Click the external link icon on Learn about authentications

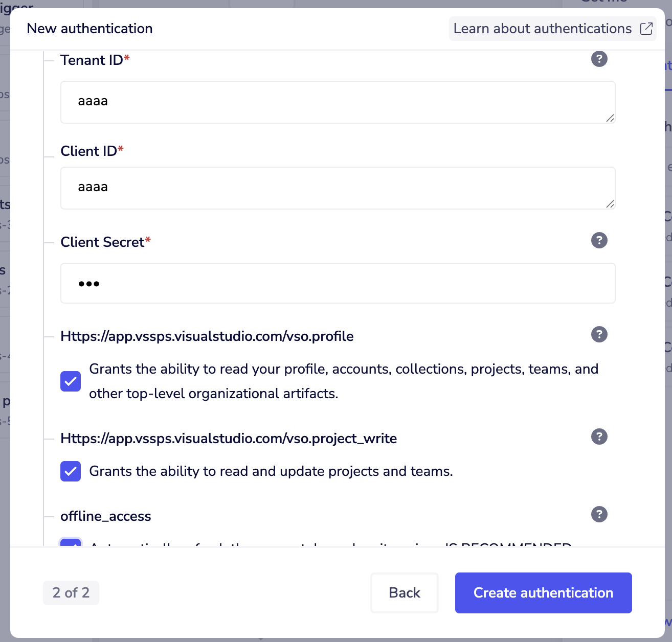point(647,29)
